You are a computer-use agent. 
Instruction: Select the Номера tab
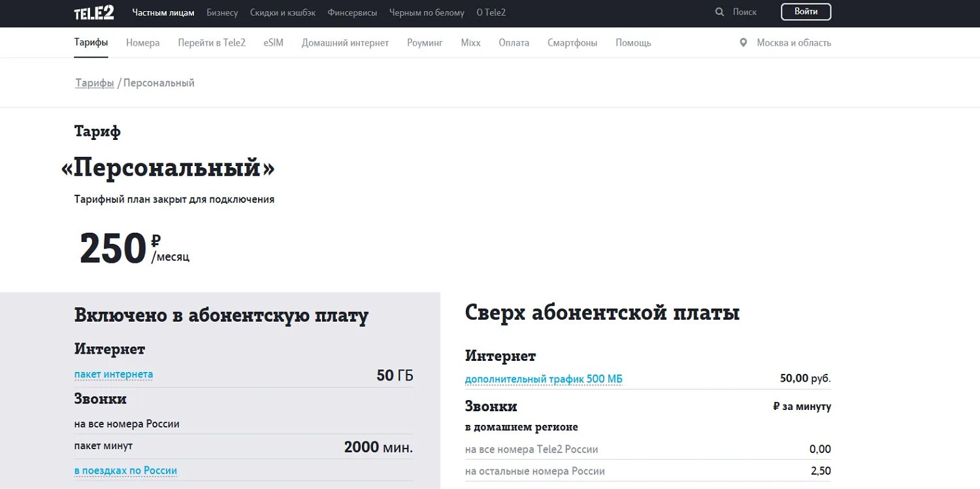[143, 42]
